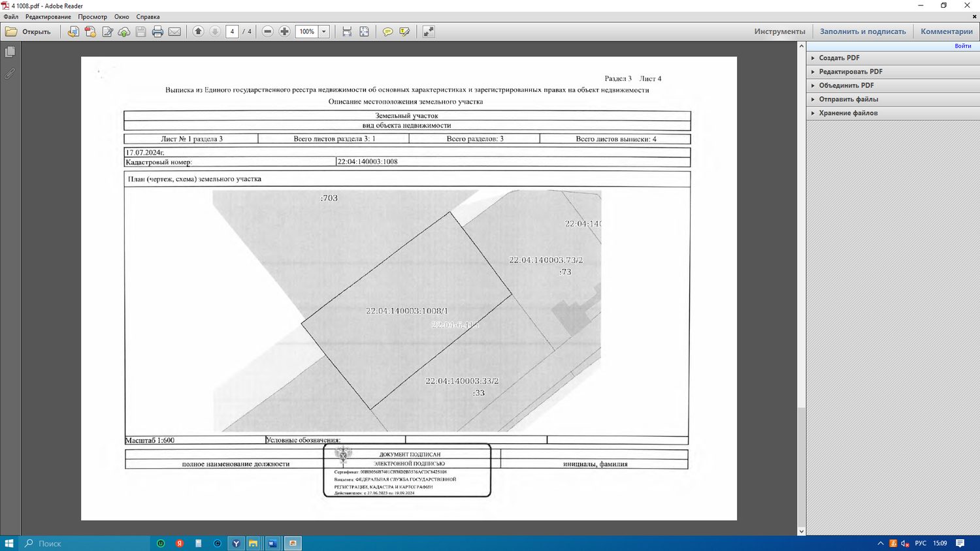Image resolution: width=980 pixels, height=551 pixels.
Task: Open the Windows Start menu
Action: [x=9, y=543]
